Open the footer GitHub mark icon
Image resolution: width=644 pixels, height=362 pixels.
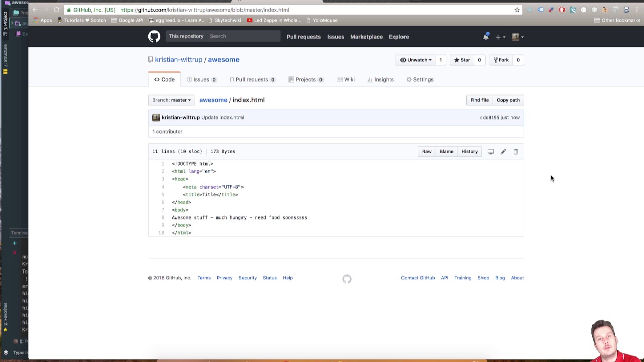tap(347, 279)
